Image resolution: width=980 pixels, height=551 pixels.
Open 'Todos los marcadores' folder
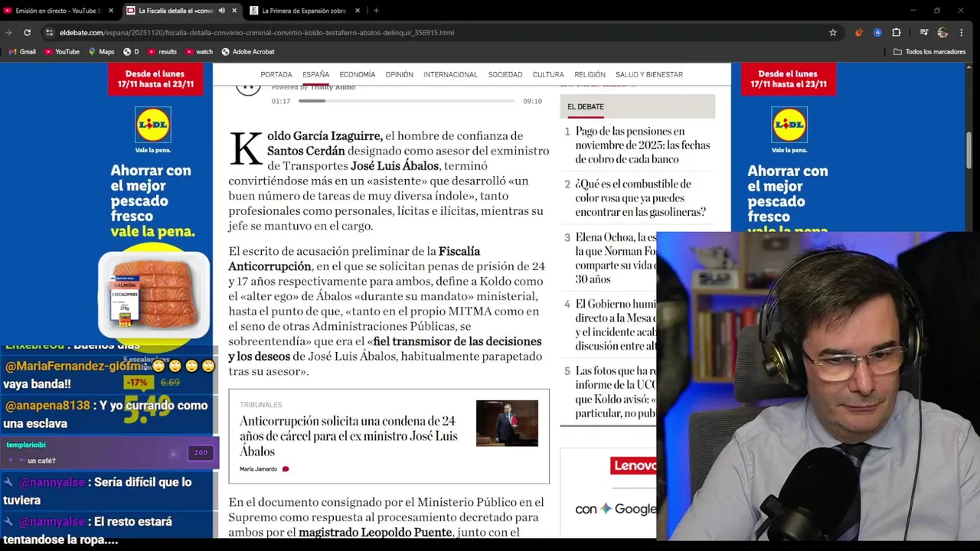(x=929, y=52)
